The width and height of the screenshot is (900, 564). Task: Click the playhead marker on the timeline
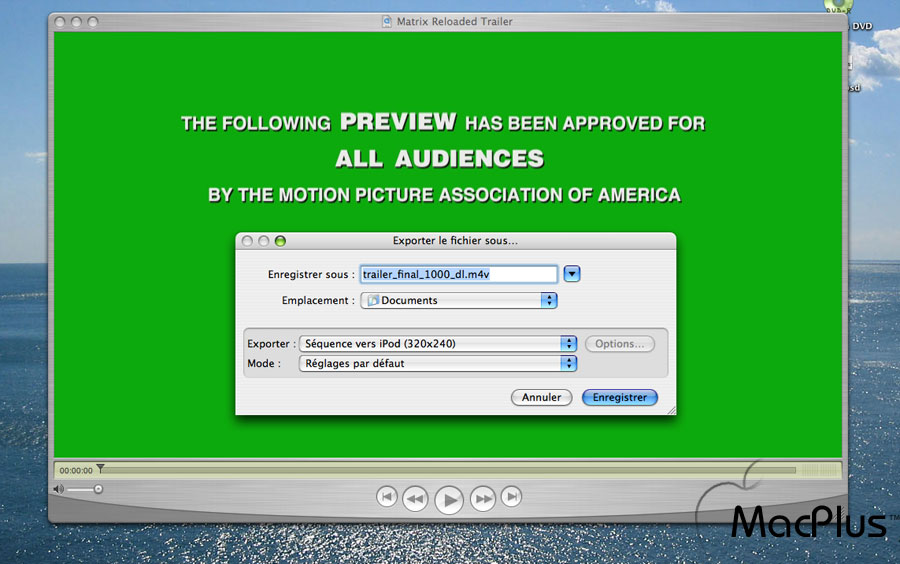point(100,468)
